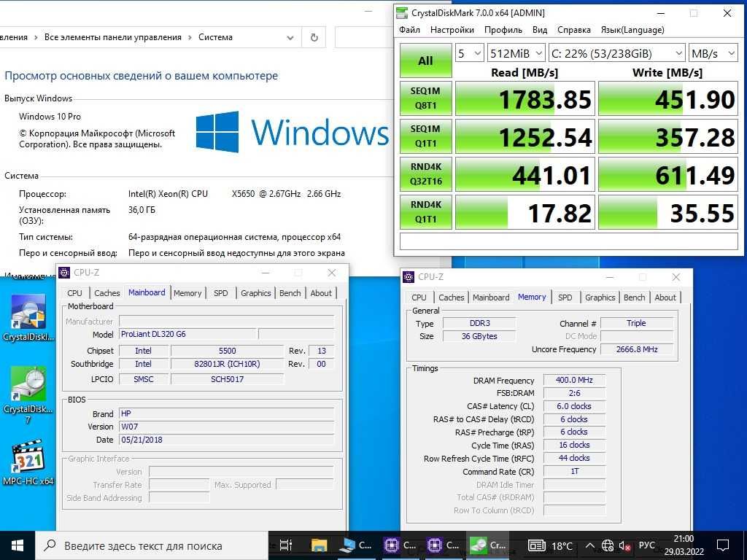
Task: Click the refresh button in the address bar
Action: click(x=314, y=37)
